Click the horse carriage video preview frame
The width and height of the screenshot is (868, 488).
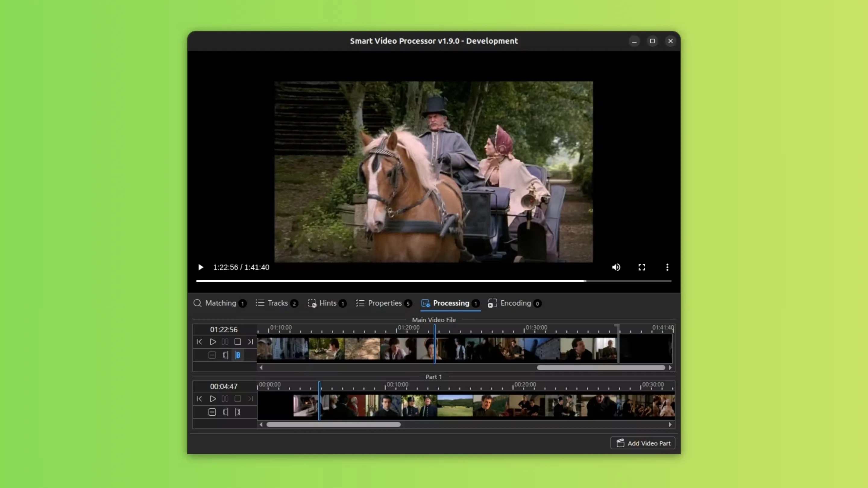[433, 172]
